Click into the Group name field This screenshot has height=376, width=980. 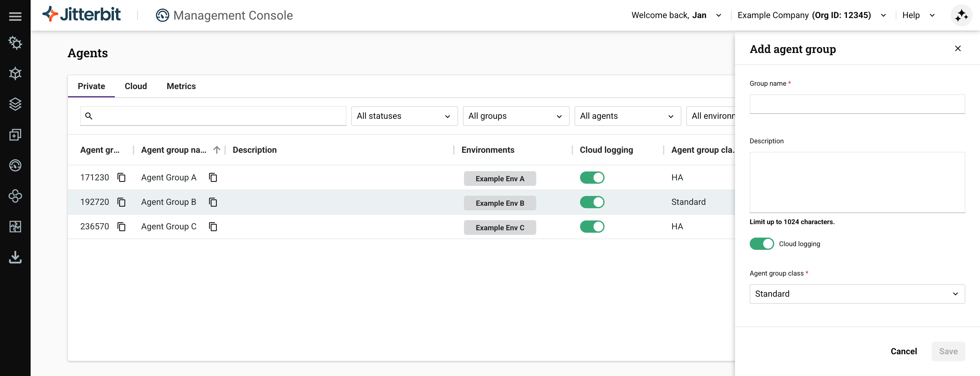point(857,104)
